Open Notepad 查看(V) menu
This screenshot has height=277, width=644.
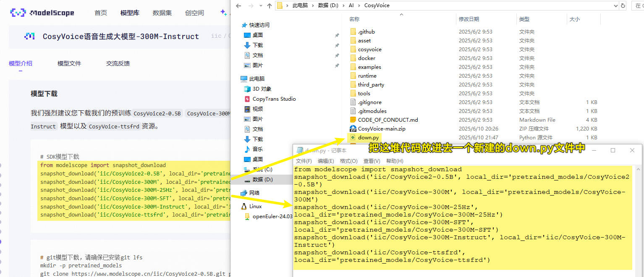[x=372, y=161]
